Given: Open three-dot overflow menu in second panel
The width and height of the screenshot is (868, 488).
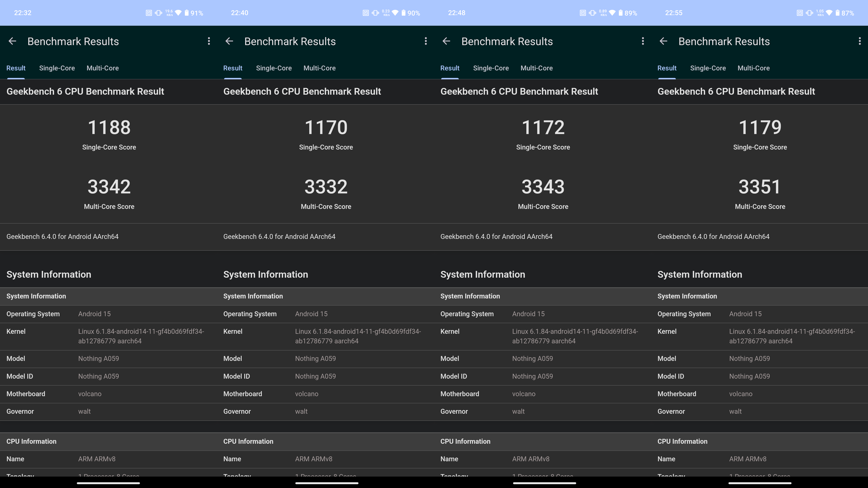Looking at the screenshot, I should (x=426, y=41).
